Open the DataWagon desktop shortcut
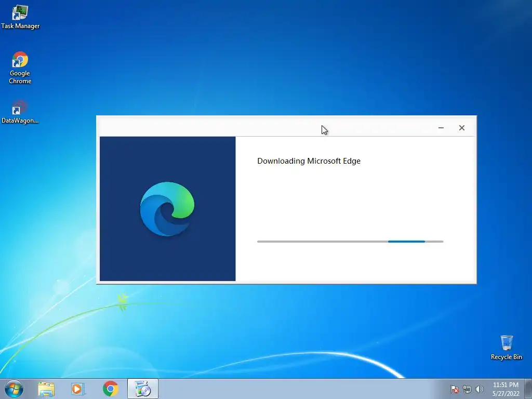 point(20,112)
